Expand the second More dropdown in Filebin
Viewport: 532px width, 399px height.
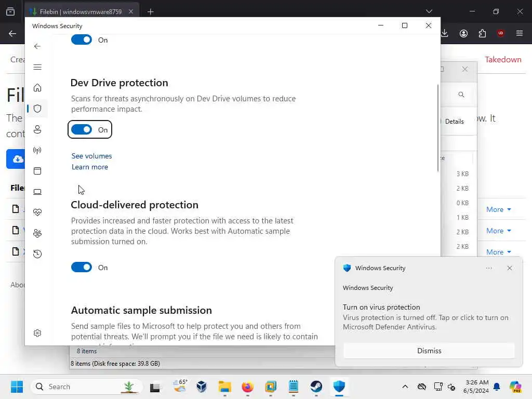click(x=498, y=231)
